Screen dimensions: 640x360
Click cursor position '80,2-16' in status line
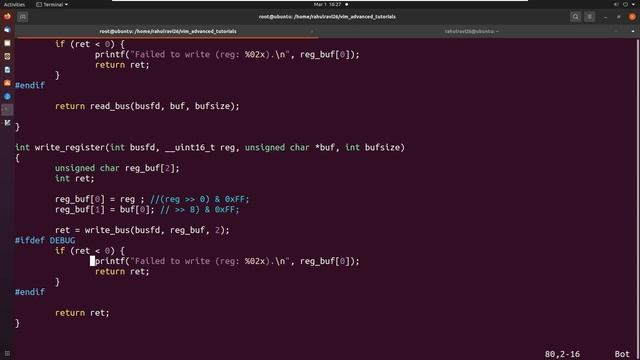pos(562,354)
